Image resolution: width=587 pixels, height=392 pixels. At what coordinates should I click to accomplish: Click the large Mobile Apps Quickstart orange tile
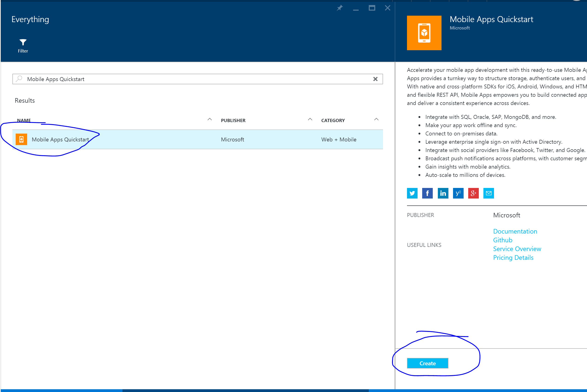click(424, 33)
